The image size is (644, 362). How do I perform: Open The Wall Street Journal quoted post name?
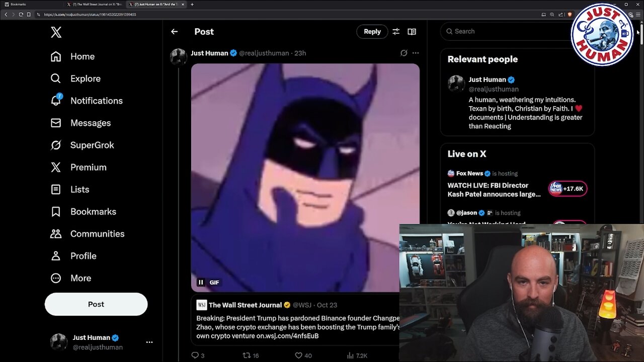coord(245,305)
